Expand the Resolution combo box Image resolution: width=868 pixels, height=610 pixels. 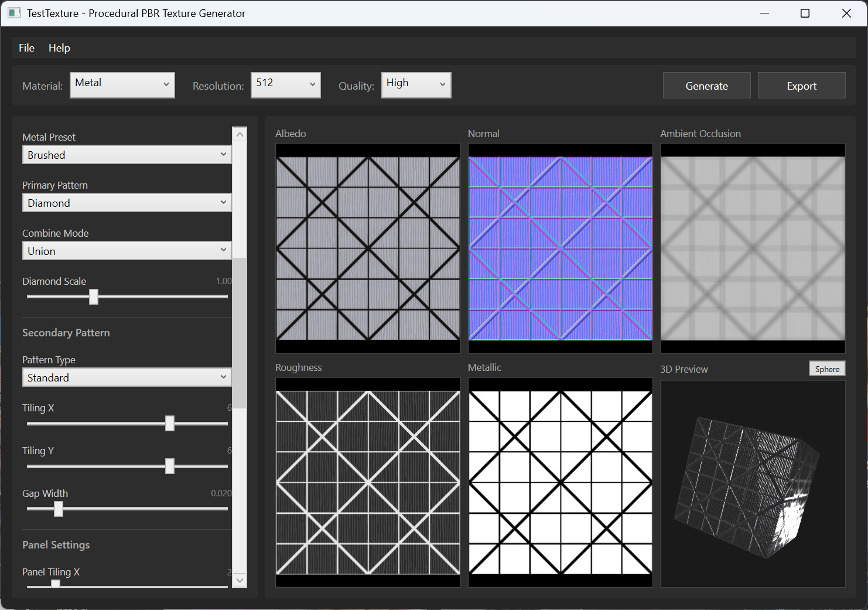285,85
